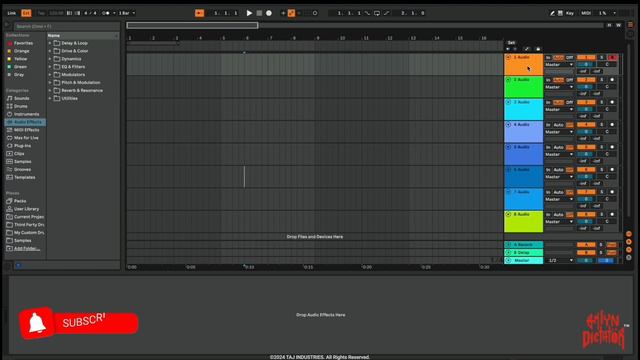Open the Samples category

pos(22,162)
